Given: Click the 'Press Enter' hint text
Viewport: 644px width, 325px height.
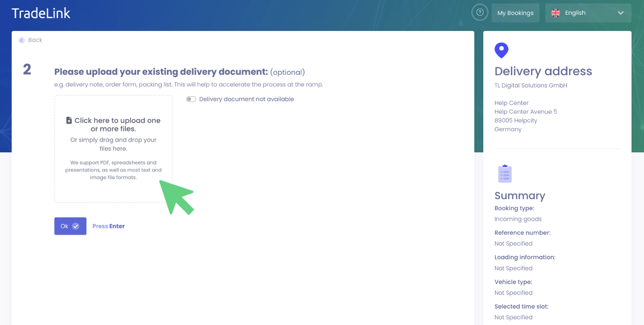Looking at the screenshot, I should (x=108, y=226).
